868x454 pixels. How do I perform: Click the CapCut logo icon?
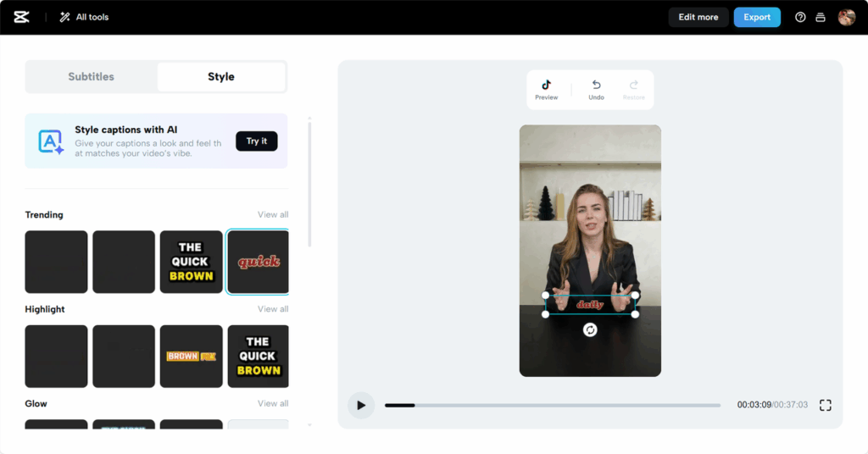pos(21,17)
